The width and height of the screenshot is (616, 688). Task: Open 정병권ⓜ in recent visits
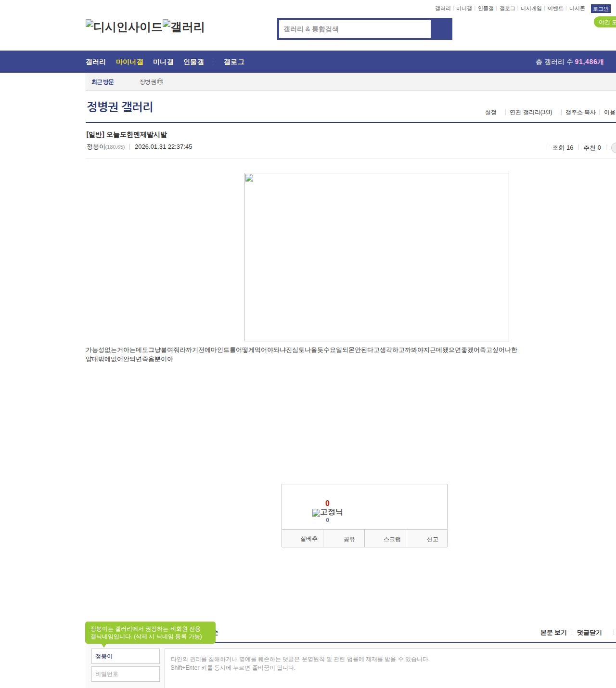151,82
